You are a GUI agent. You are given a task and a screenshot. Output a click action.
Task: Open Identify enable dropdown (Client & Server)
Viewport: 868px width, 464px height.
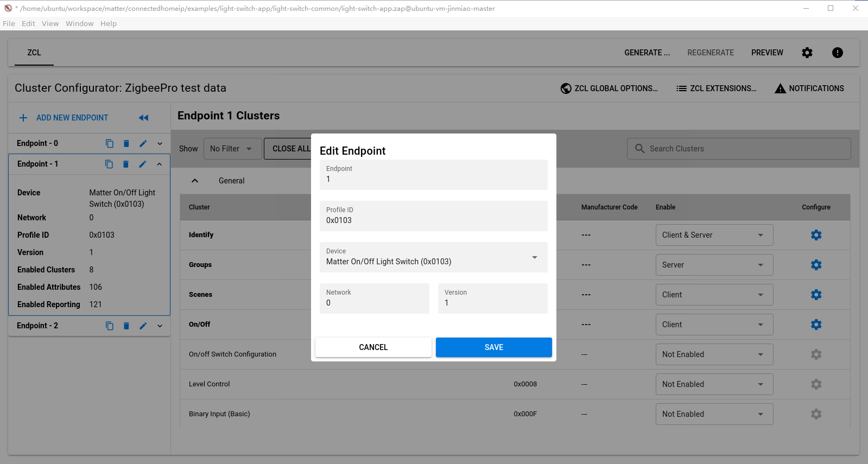(714, 235)
